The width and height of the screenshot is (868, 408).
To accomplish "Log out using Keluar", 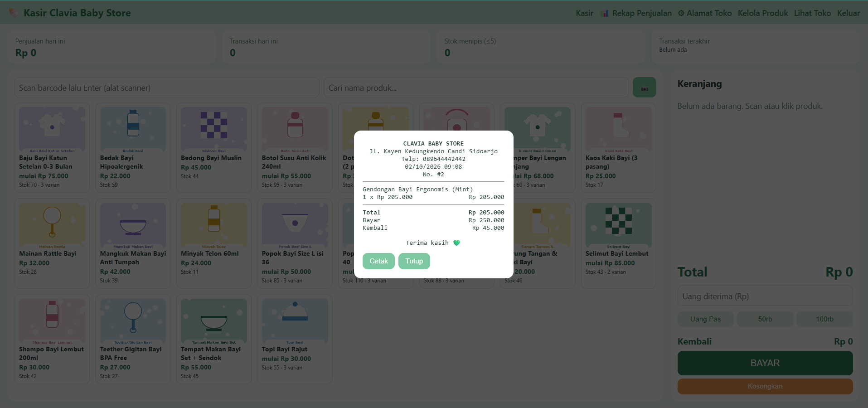I will [849, 13].
